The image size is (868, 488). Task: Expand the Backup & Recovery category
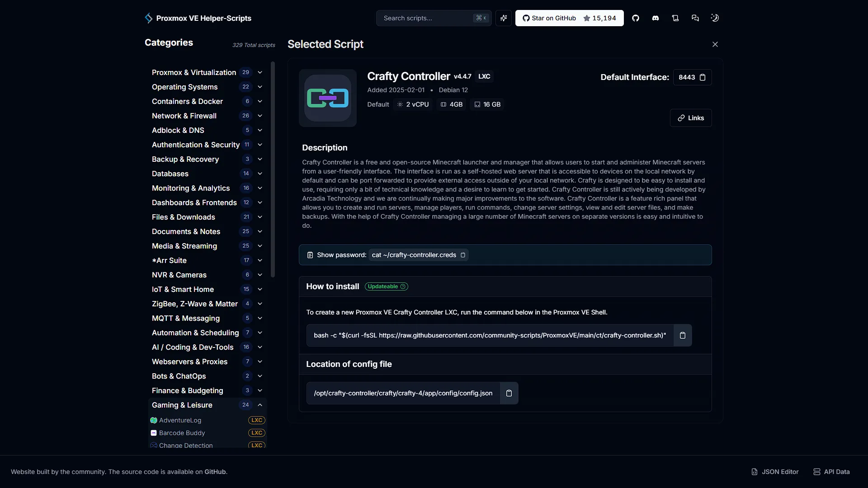[208, 159]
